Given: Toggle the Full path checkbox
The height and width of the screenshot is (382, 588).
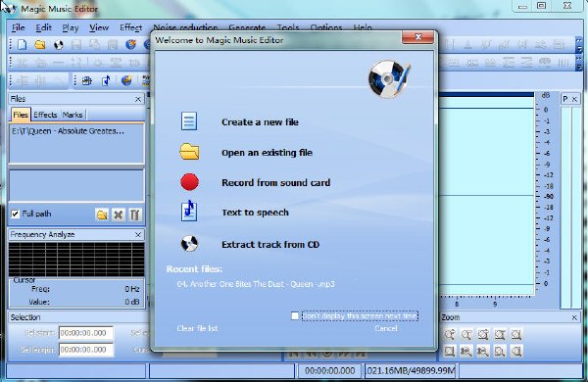Looking at the screenshot, I should tap(15, 215).
